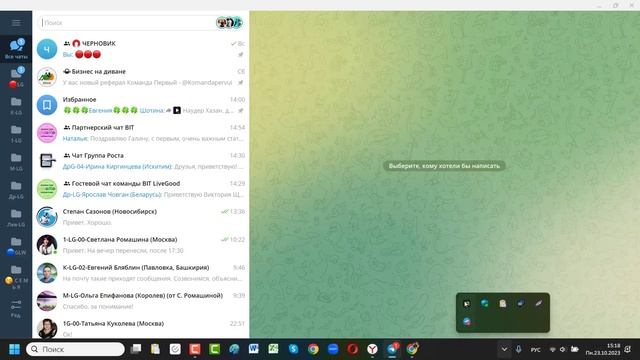Click the pin icon on Избранное row

pyautogui.click(x=241, y=111)
